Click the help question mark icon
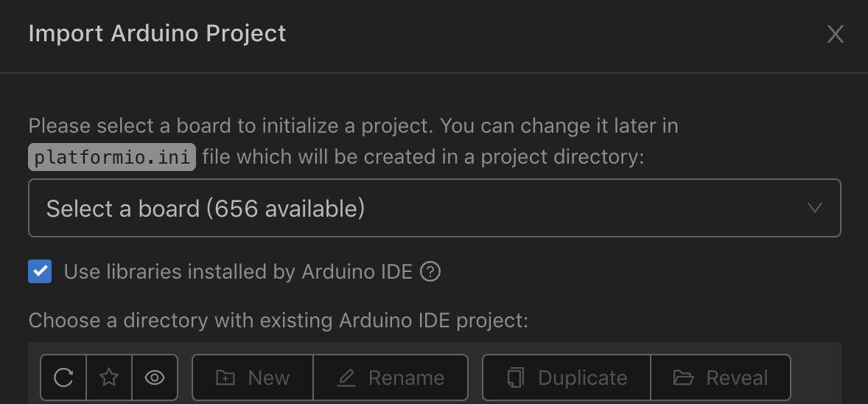 430,272
